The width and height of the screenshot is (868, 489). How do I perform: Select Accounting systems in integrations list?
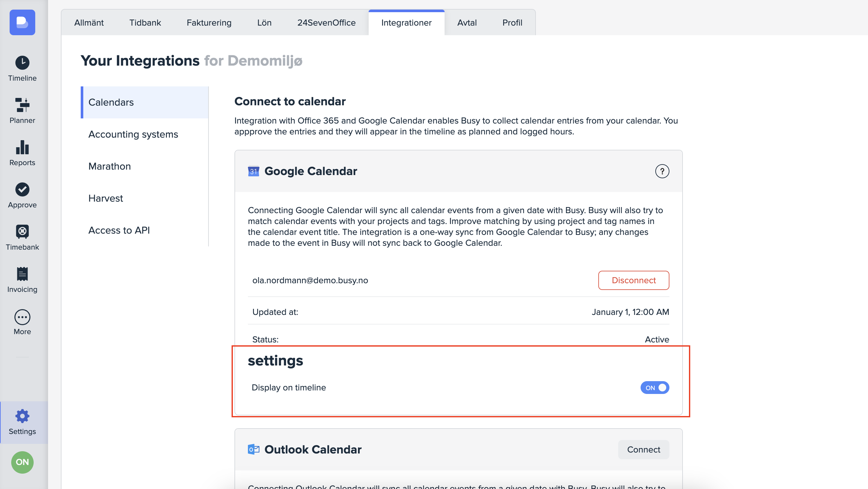click(133, 134)
